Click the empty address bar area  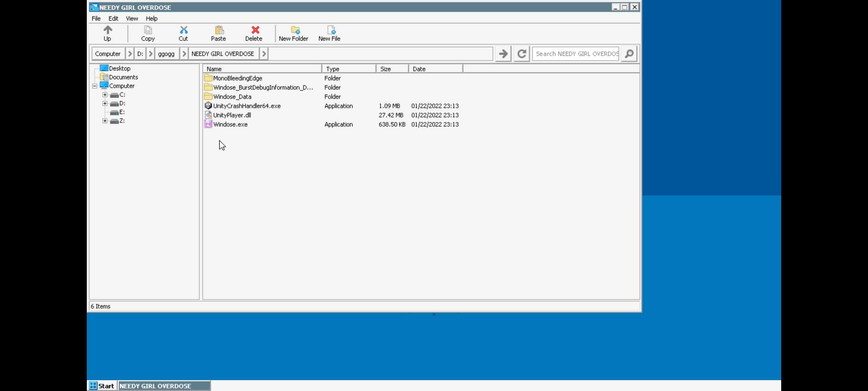tap(380, 54)
